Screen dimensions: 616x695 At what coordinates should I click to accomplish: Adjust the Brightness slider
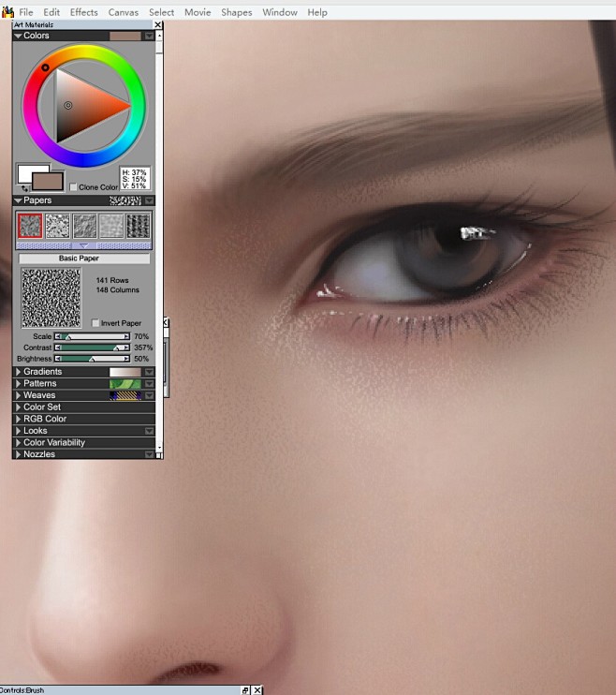point(92,359)
